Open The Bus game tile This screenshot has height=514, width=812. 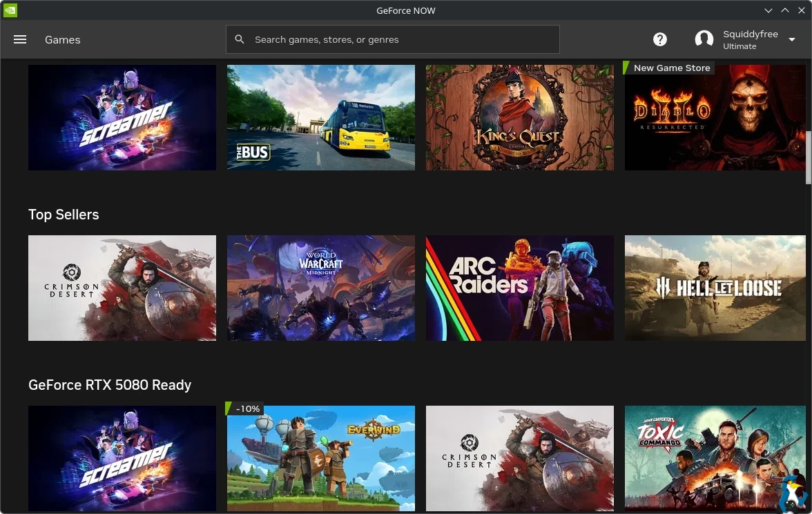[x=321, y=117]
